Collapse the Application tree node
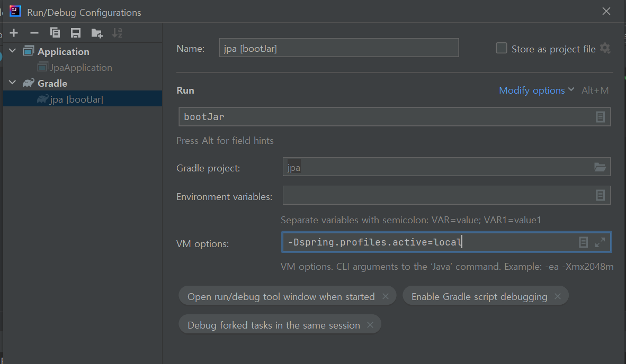Viewport: 626px width, 364px height. (12, 51)
